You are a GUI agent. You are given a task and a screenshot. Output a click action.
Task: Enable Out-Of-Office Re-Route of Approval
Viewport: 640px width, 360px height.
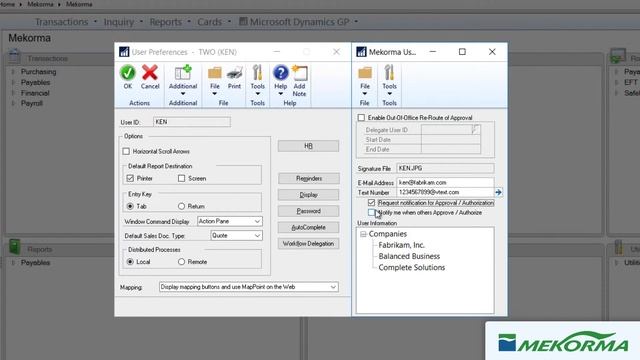point(361,118)
